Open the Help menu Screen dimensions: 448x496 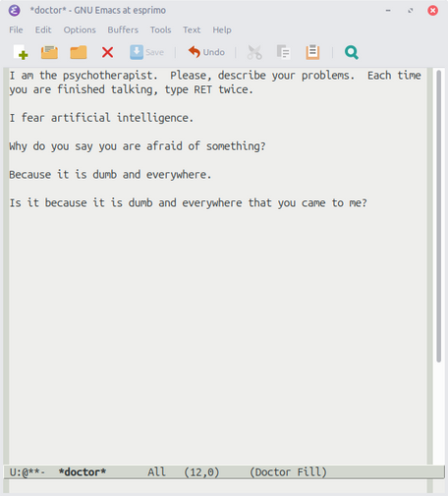[x=222, y=29]
